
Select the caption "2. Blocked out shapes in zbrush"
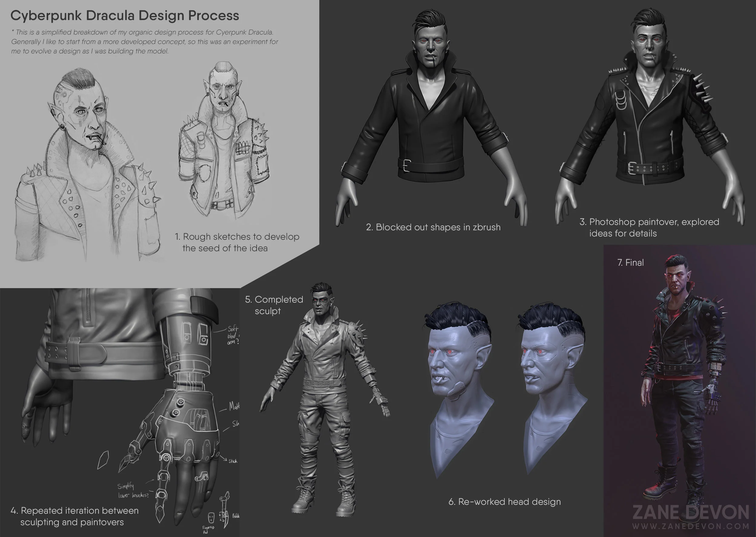433,227
